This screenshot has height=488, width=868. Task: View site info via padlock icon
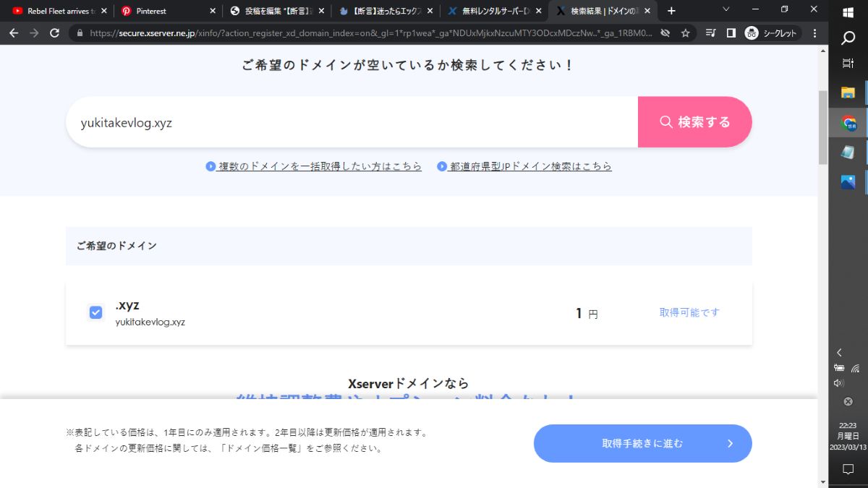click(80, 33)
